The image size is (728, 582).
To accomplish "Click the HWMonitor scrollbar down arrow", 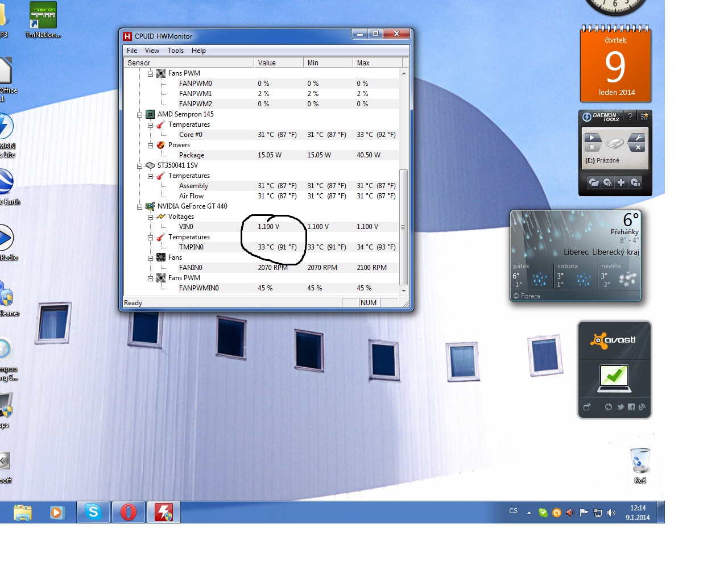I will pyautogui.click(x=404, y=290).
